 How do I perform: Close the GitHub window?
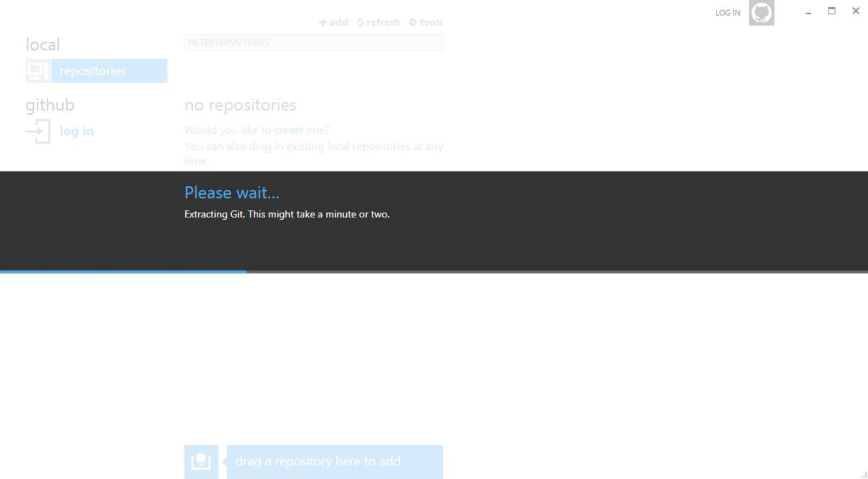tap(855, 11)
